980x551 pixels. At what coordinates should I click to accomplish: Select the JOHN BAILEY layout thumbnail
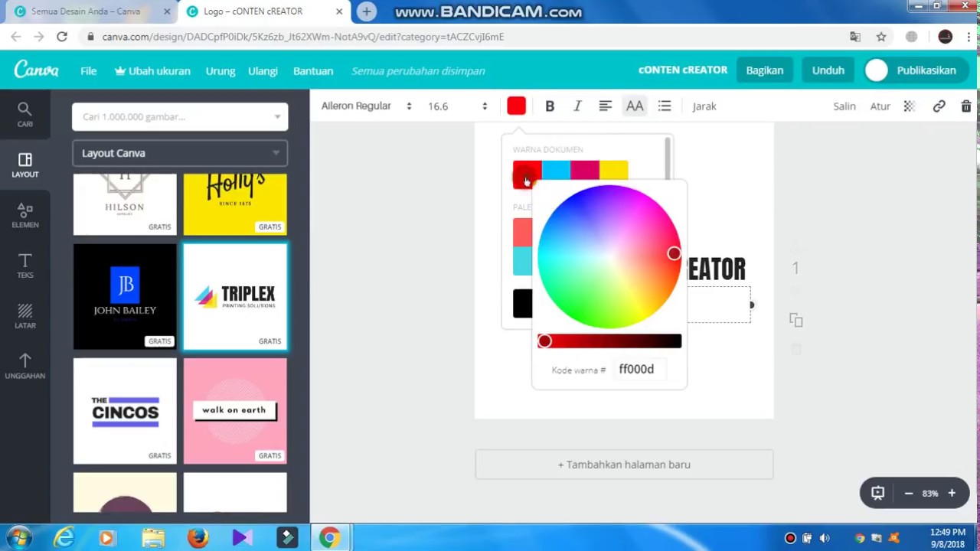pyautogui.click(x=125, y=297)
